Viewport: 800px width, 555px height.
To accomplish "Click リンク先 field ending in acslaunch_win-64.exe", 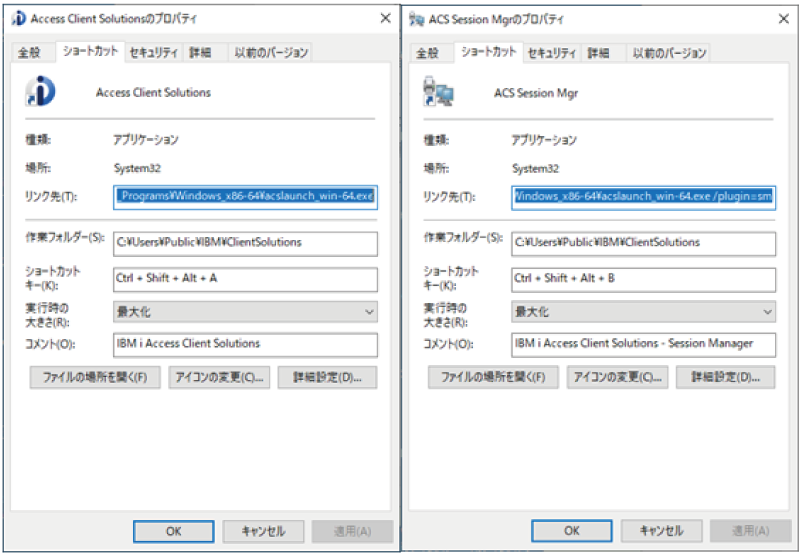I will pos(245,197).
